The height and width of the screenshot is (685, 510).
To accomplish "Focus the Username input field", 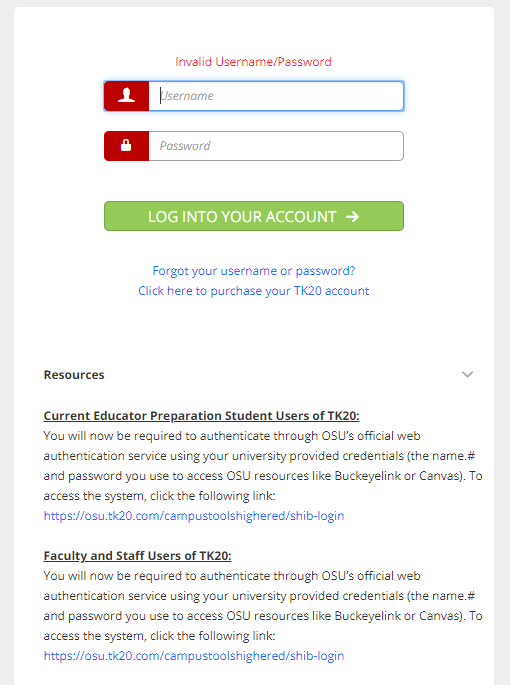I will click(x=276, y=96).
